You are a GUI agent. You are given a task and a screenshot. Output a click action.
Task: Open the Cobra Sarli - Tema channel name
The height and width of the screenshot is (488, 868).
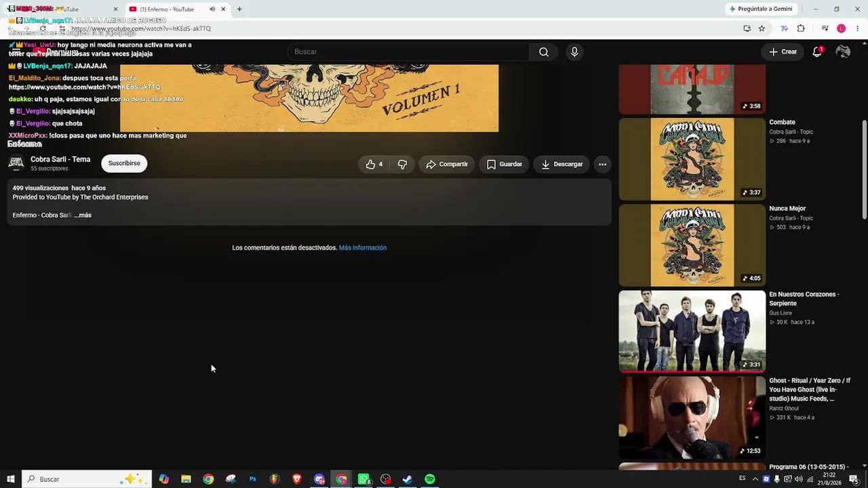pos(60,159)
